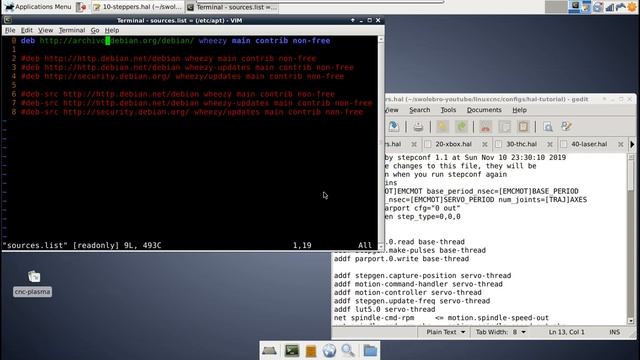Click gedit vertical scrollbar
This screenshot has height=360, width=640.
point(631,239)
